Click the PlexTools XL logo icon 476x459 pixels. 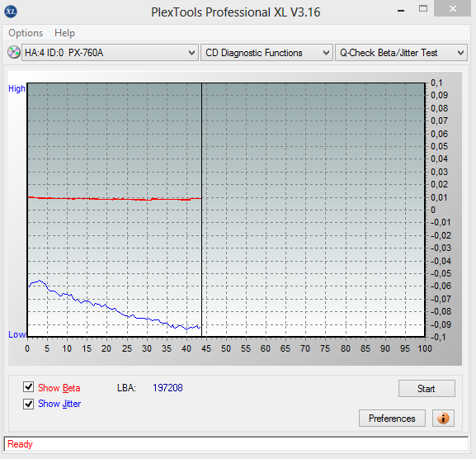(11, 12)
